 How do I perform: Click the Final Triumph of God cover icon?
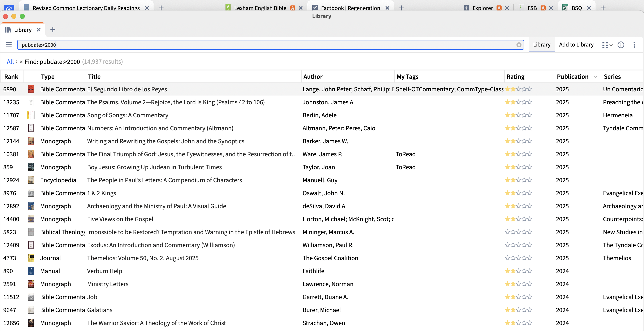31,154
